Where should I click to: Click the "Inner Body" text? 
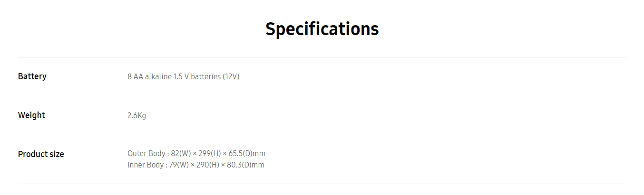[146, 165]
